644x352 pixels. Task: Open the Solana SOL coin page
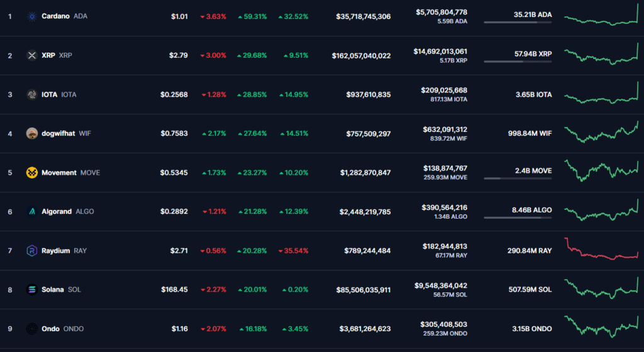click(x=61, y=290)
